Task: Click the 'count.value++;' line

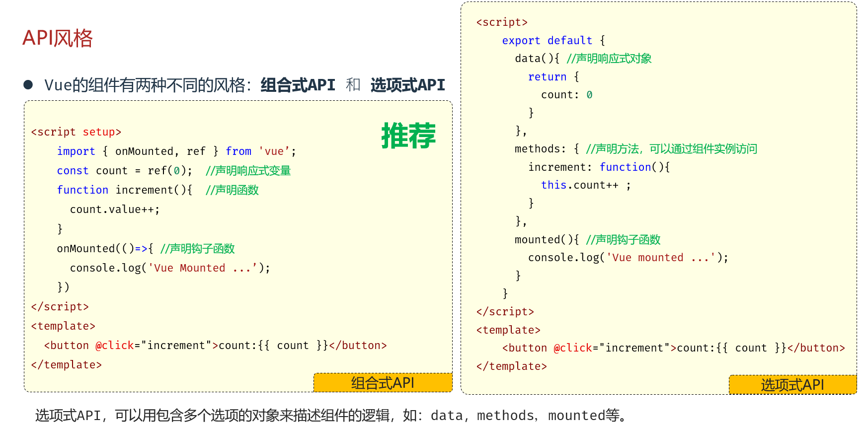Action: point(115,210)
